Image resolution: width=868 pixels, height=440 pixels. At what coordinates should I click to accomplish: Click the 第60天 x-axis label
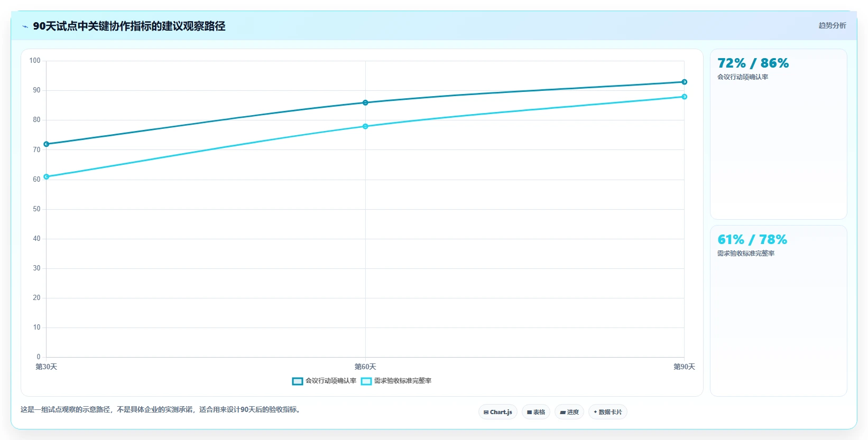click(365, 367)
